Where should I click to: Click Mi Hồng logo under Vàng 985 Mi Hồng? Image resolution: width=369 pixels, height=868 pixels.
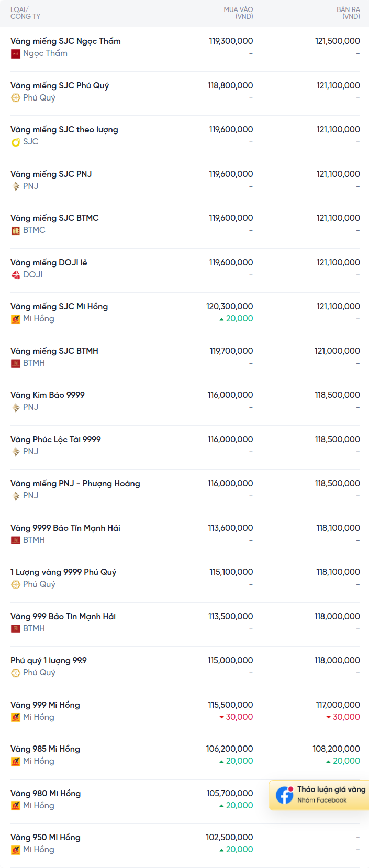coord(16,761)
